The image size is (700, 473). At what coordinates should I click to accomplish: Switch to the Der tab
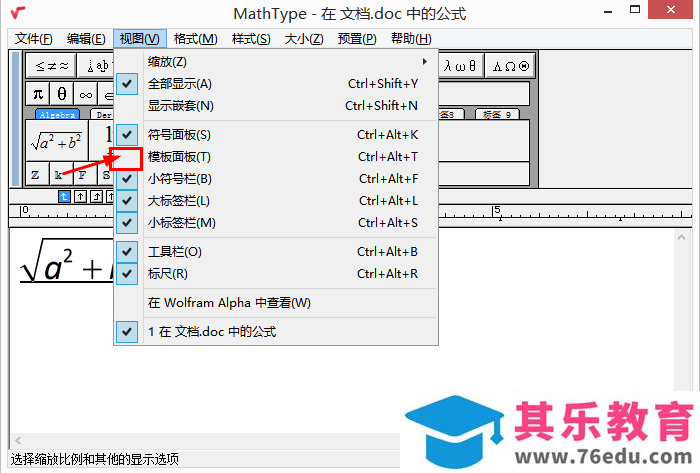coord(103,115)
